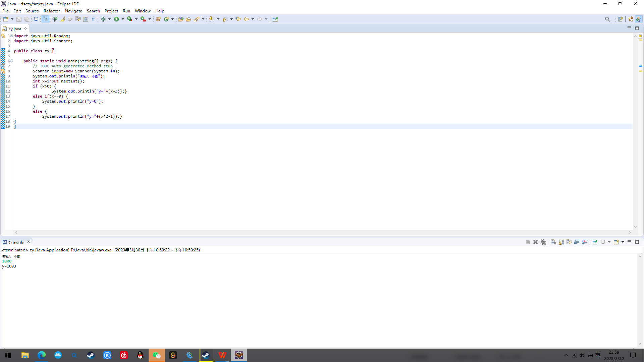The height and width of the screenshot is (362, 644).
Task: Click the Clear Console icon
Action: [553, 242]
